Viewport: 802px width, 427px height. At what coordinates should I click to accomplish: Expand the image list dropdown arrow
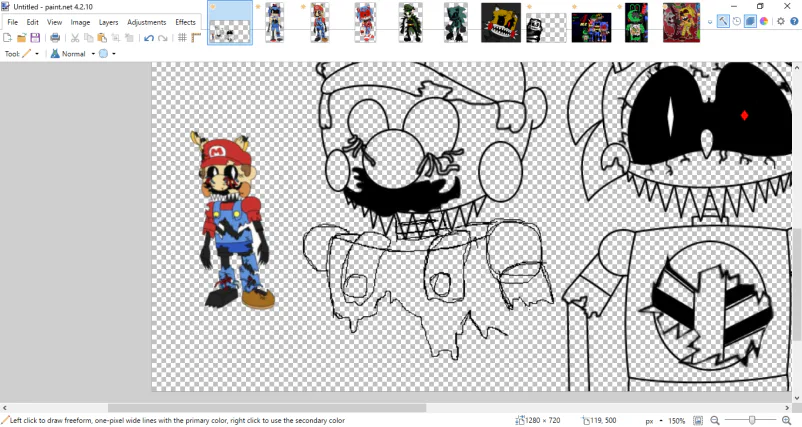pyautogui.click(x=710, y=22)
